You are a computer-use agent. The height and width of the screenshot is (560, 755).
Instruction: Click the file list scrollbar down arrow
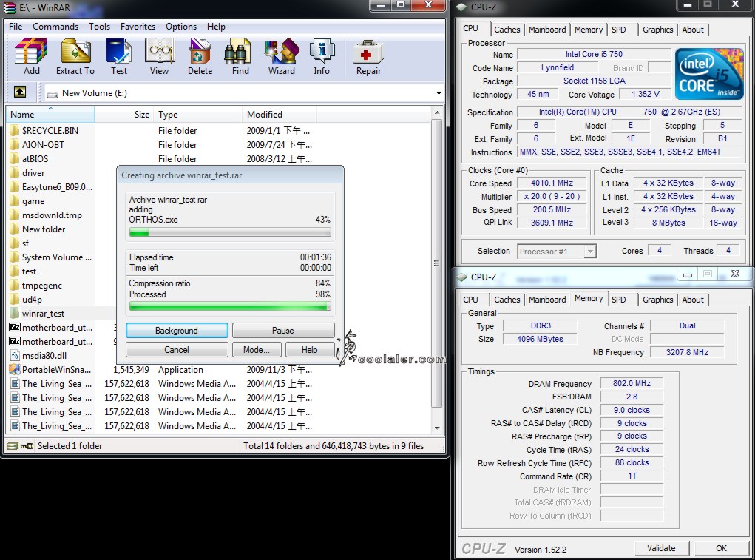[437, 428]
